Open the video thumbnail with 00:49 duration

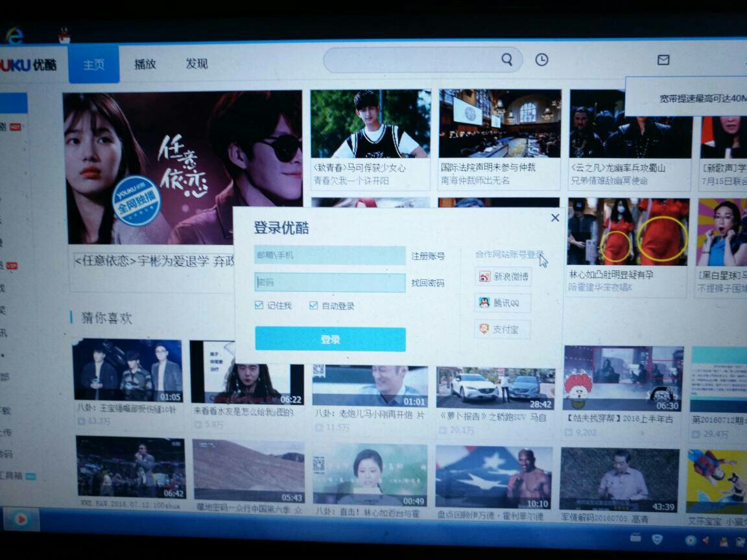[370, 474]
